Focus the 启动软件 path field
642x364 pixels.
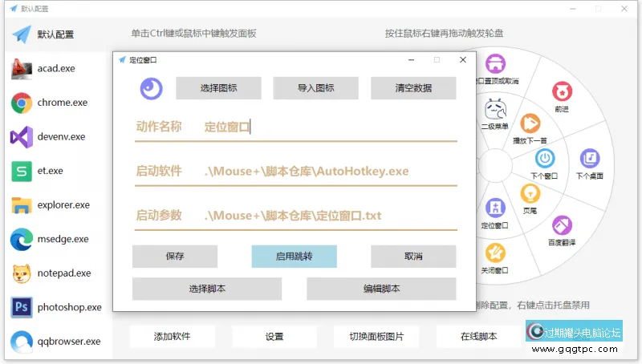(x=330, y=172)
